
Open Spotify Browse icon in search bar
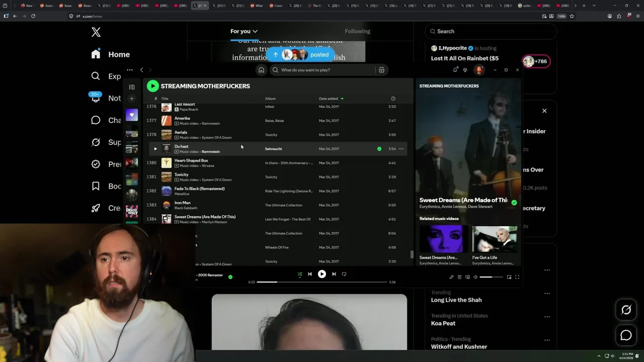point(381,70)
